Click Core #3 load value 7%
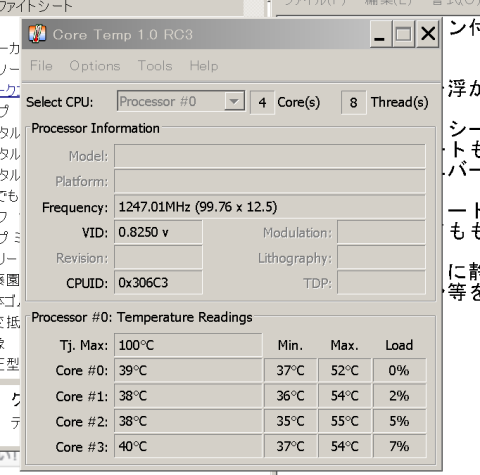The image size is (480, 475). click(399, 446)
